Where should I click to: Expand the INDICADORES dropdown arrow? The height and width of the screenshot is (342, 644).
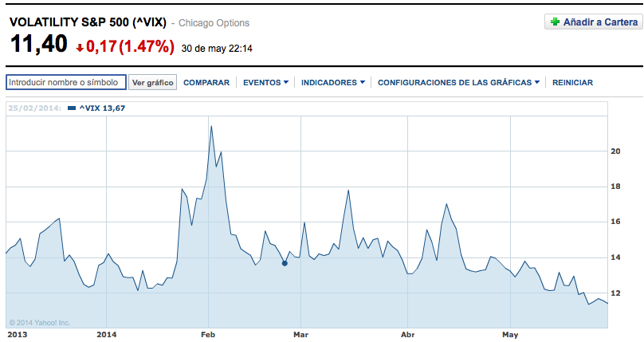[362, 82]
